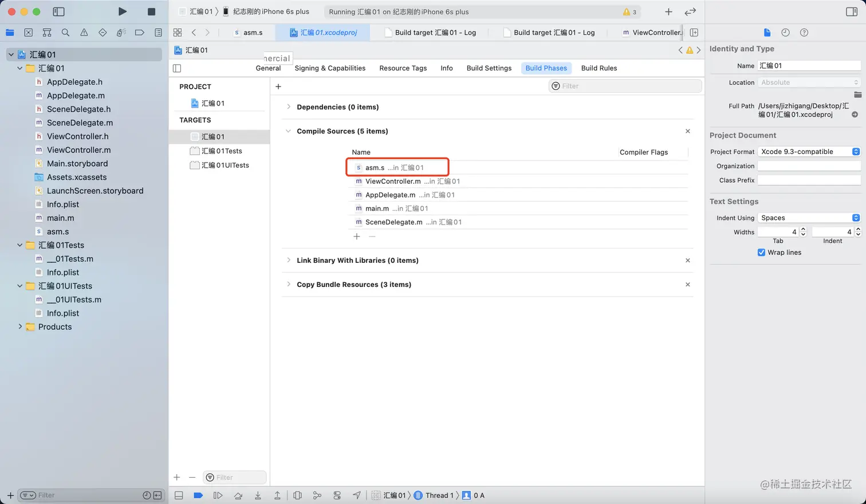The width and height of the screenshot is (866, 504).
Task: Switch to the General tab
Action: [x=268, y=68]
